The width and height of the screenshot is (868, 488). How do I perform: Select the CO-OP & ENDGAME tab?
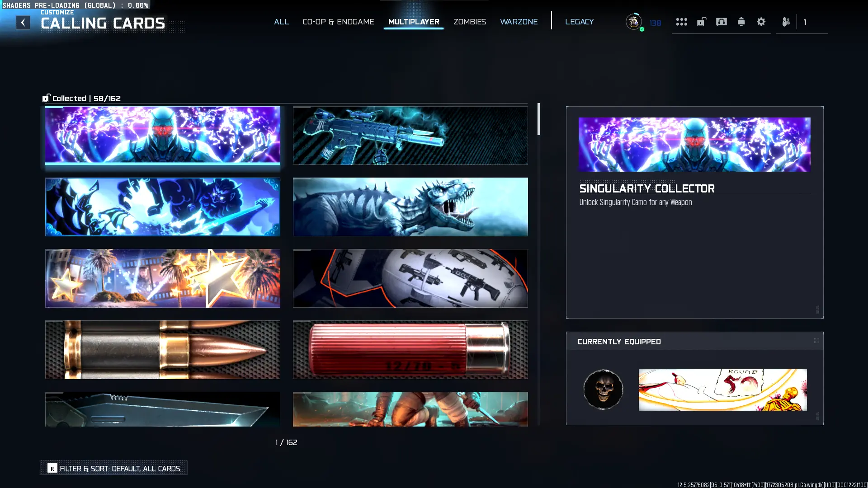click(338, 22)
